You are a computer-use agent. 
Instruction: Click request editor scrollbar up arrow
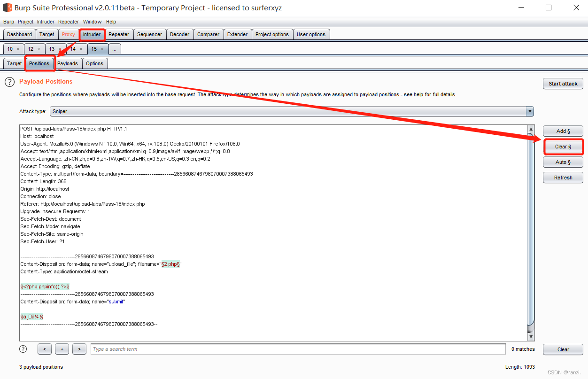(531, 129)
